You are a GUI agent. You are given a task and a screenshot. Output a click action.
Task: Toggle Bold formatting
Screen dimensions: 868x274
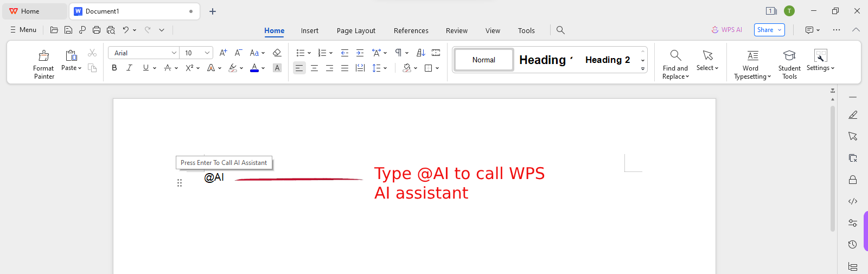pyautogui.click(x=114, y=68)
